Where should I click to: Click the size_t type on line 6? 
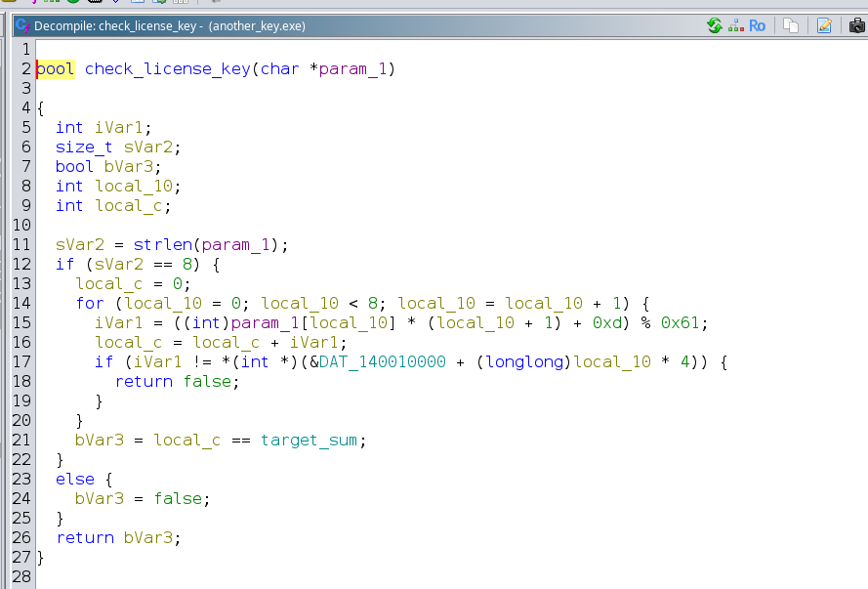click(84, 147)
